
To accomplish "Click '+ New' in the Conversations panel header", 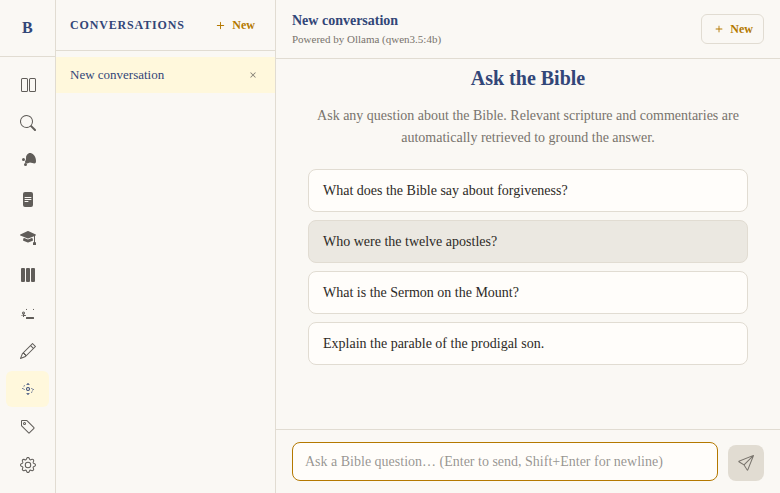I will click(236, 25).
